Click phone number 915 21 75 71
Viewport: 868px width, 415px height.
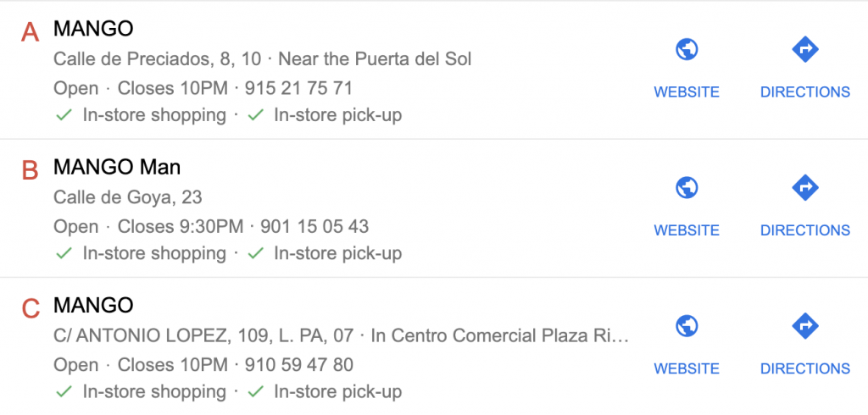[x=298, y=88]
